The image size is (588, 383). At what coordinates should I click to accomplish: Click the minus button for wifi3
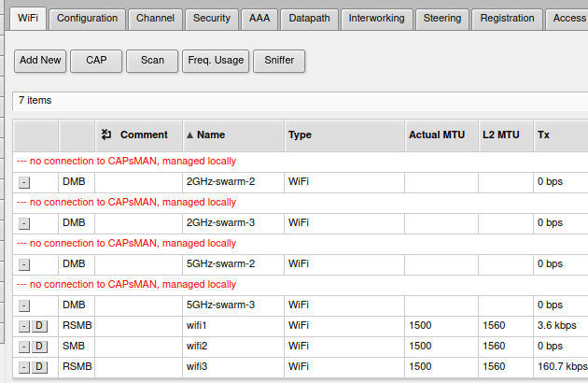coord(24,367)
